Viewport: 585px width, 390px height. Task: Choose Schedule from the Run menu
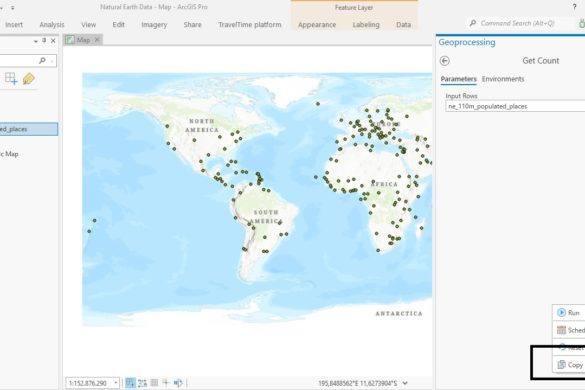tap(569, 330)
